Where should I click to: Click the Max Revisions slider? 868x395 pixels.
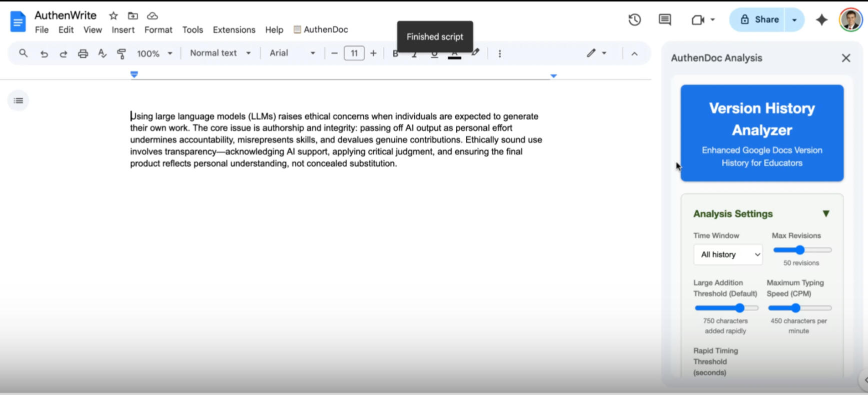[x=802, y=250]
